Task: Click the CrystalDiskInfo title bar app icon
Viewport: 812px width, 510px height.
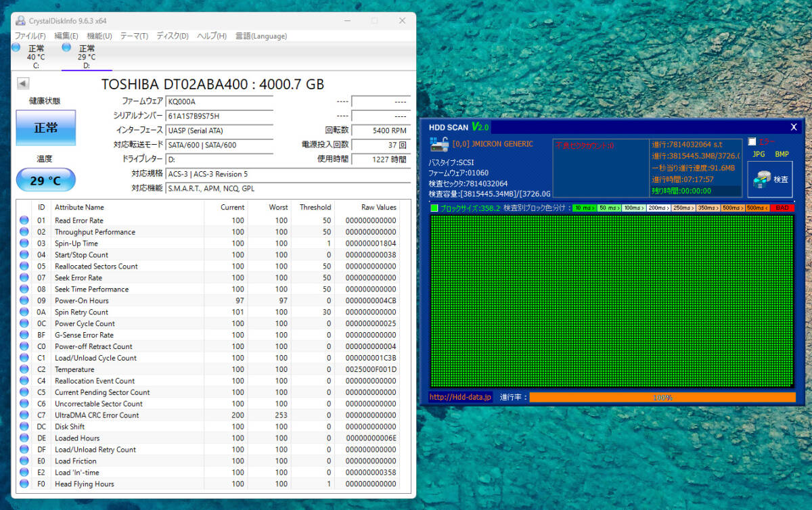Action: [x=21, y=20]
